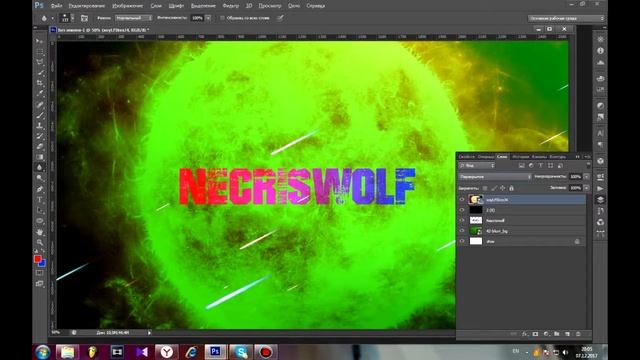Open the Режим blending mode dropdown

click(133, 18)
